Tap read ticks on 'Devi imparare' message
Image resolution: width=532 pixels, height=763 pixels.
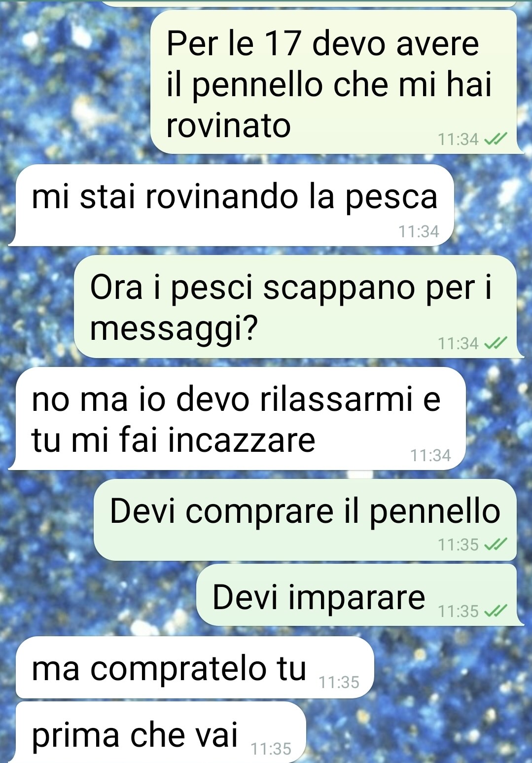[496, 611]
